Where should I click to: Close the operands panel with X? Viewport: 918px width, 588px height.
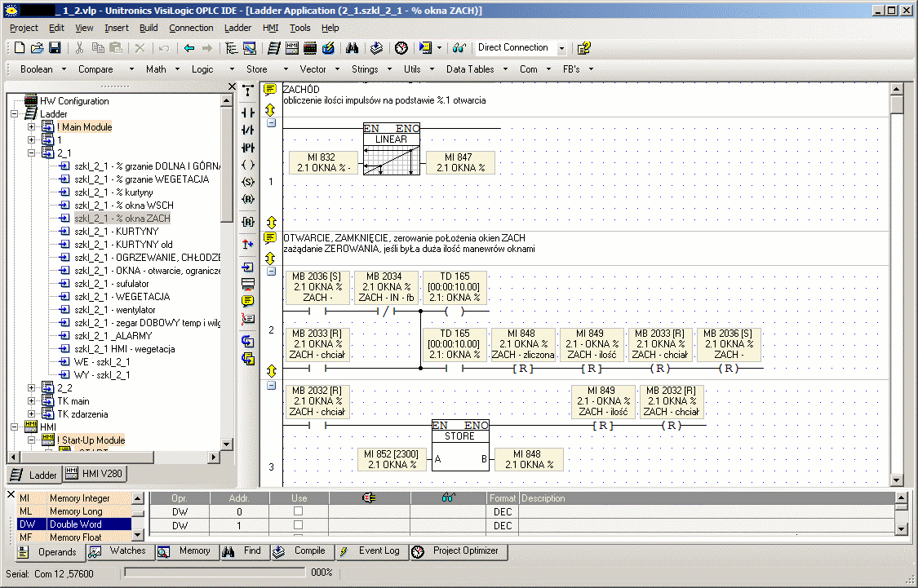tap(11, 495)
